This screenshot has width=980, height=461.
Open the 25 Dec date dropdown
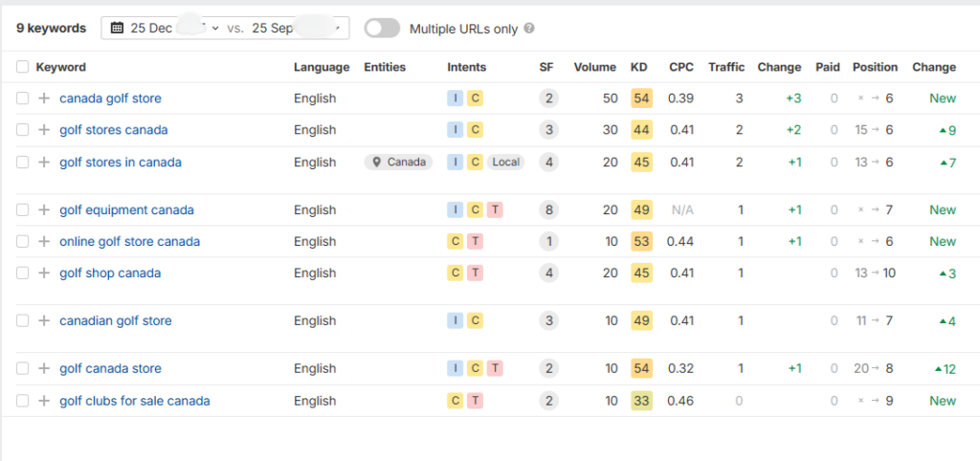coord(172,29)
